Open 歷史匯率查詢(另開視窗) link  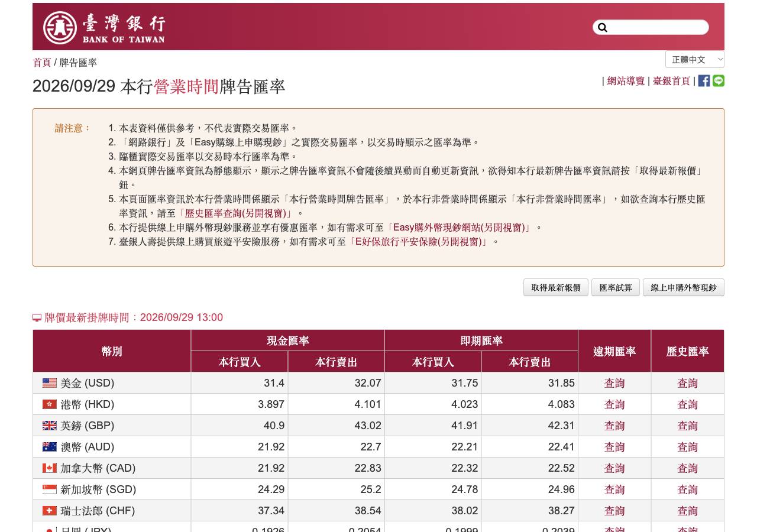pyautogui.click(x=235, y=213)
